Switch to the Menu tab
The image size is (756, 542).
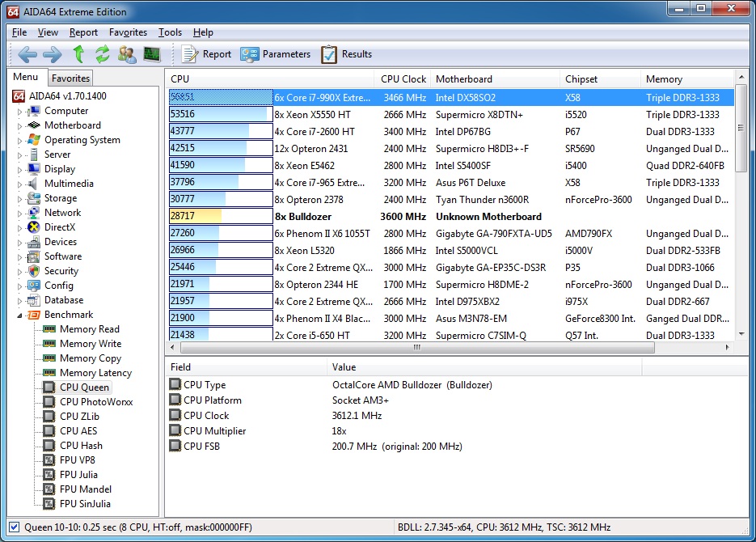pyautogui.click(x=26, y=77)
